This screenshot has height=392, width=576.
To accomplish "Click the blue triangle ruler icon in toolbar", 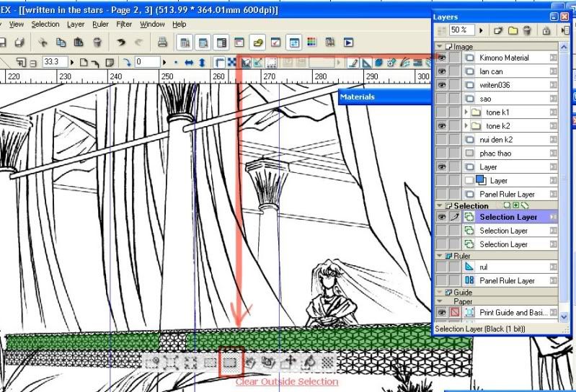I will pyautogui.click(x=366, y=63).
